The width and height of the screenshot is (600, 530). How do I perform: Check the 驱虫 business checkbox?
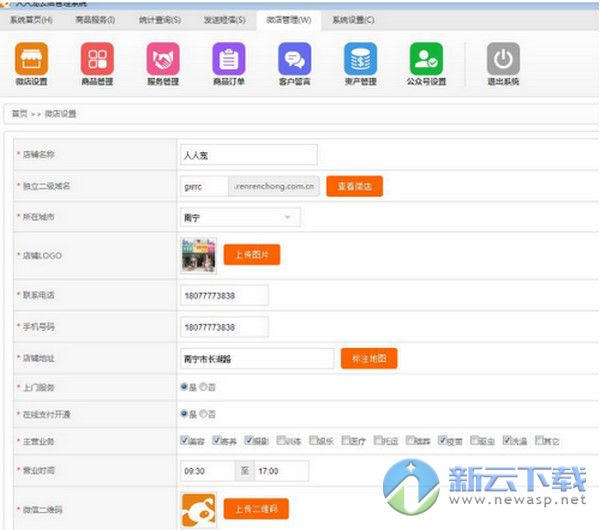click(x=475, y=440)
